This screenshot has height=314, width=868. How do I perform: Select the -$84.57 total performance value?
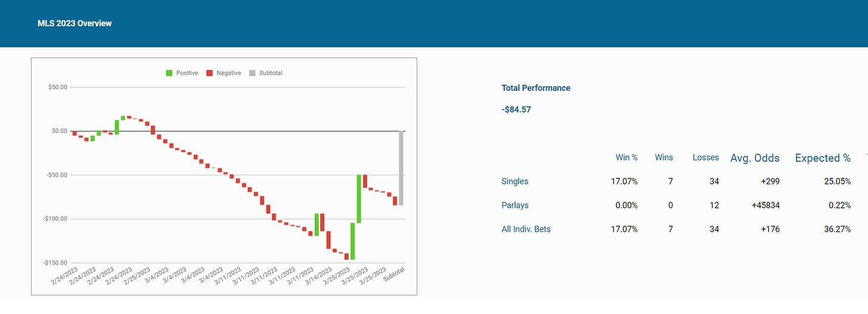pyautogui.click(x=516, y=110)
